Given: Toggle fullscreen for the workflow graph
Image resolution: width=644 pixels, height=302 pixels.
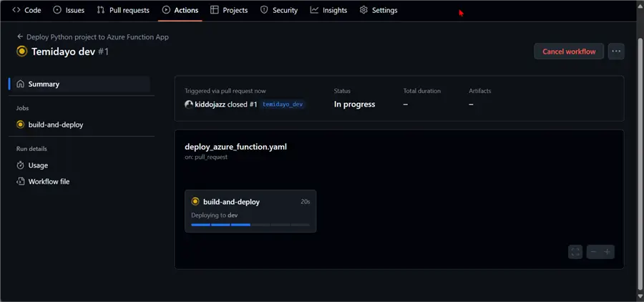Looking at the screenshot, I should coord(575,252).
